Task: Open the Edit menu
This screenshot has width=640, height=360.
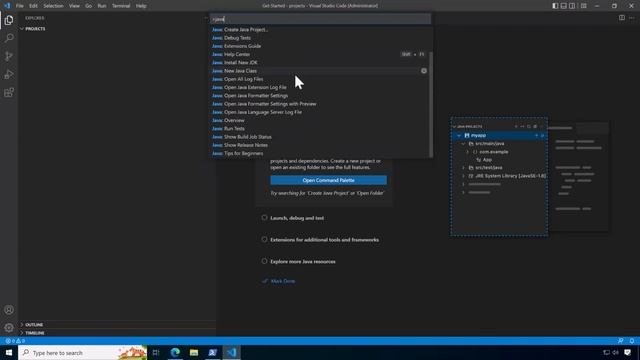Action: [x=33, y=6]
